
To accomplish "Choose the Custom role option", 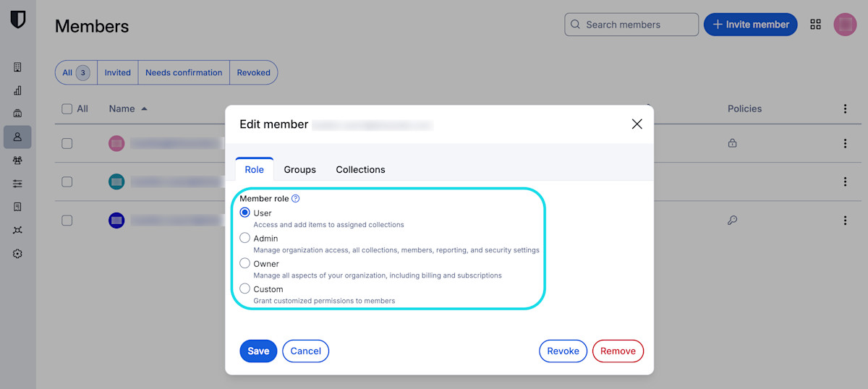I will click(244, 288).
